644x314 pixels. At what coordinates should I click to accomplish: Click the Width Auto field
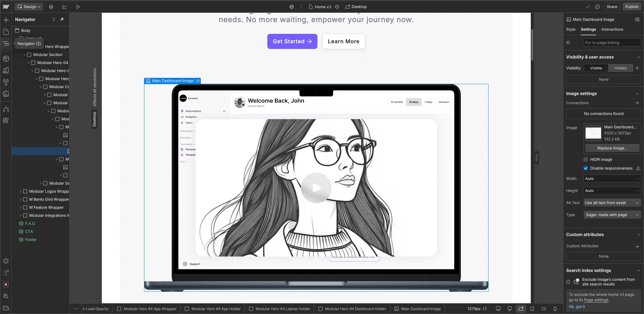(612, 179)
